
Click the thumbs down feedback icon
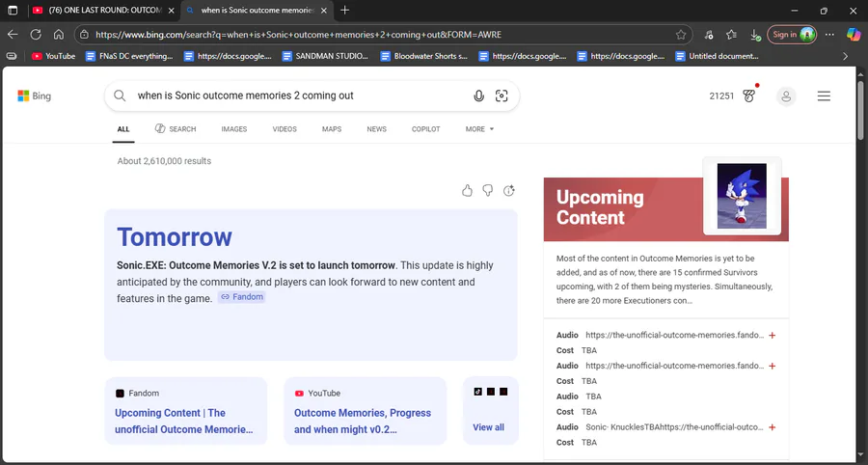[x=488, y=191]
